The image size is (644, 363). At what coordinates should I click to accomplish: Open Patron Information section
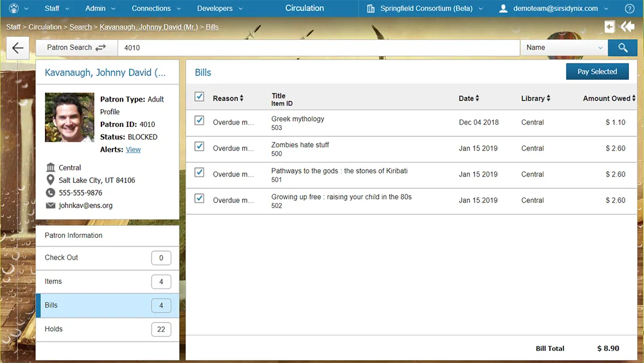pyautogui.click(x=107, y=235)
